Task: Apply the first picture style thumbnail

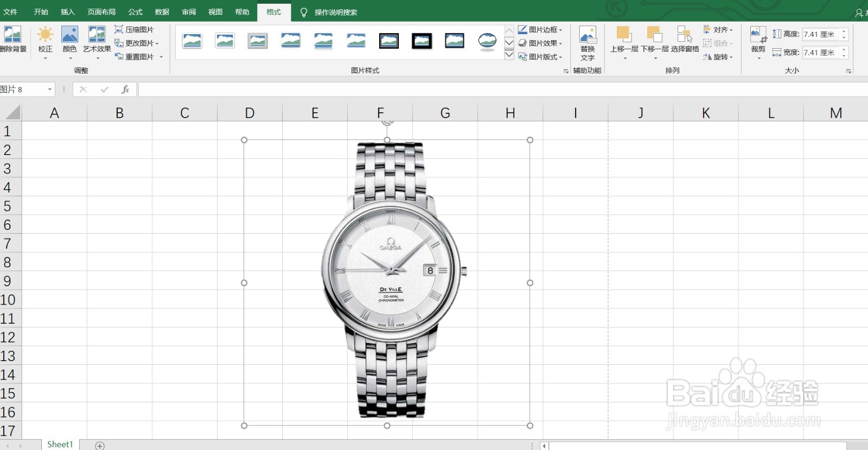Action: pos(192,41)
